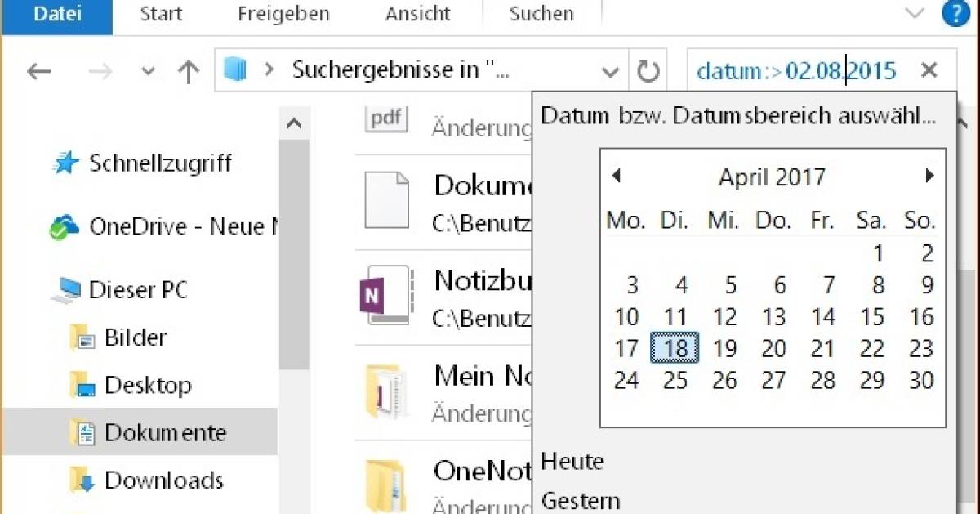
Task: Go to next month in the calendar
Action: [x=930, y=175]
